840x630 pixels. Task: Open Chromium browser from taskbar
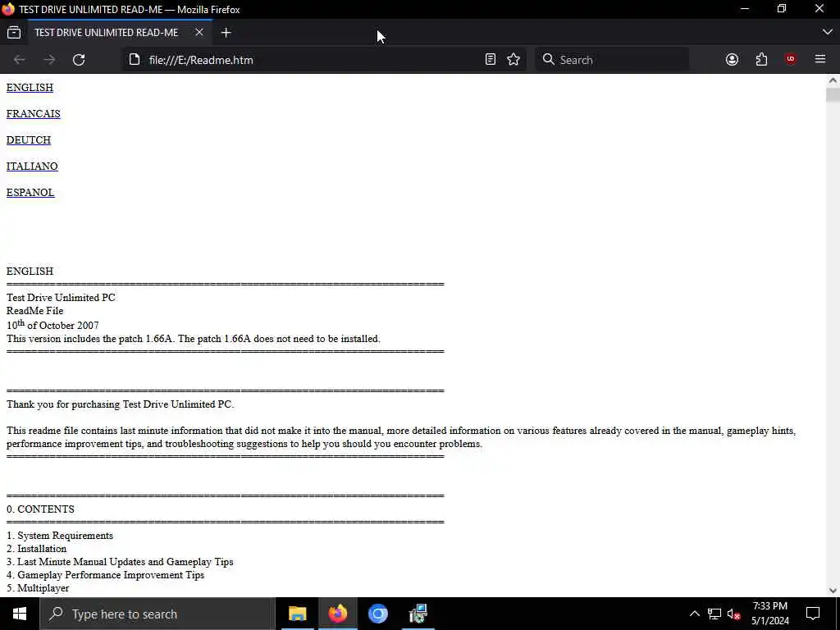377,614
